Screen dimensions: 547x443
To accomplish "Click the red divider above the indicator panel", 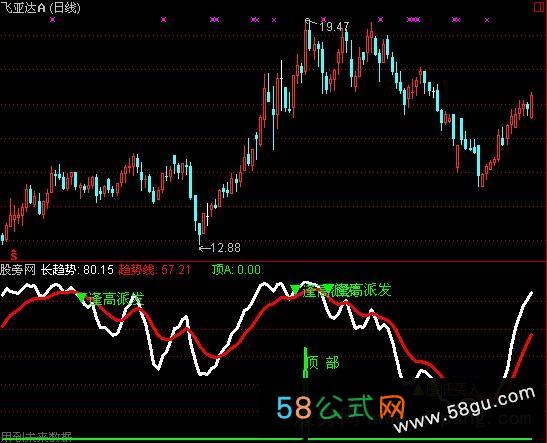I will pos(274,262).
